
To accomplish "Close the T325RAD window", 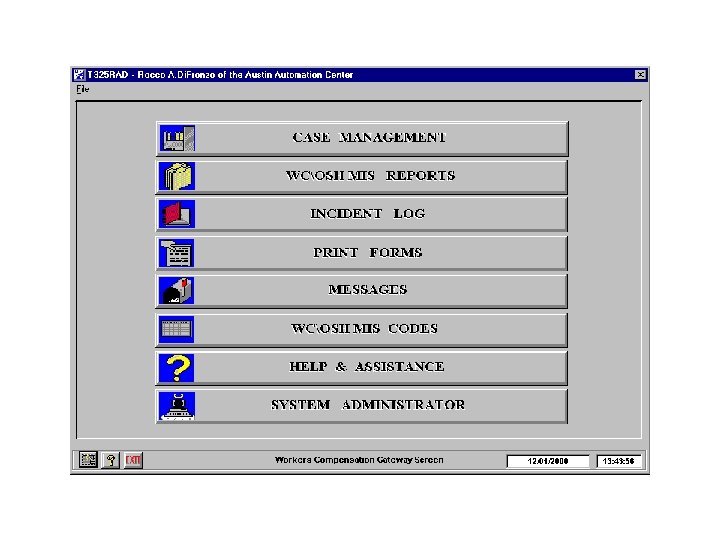I will point(640,74).
